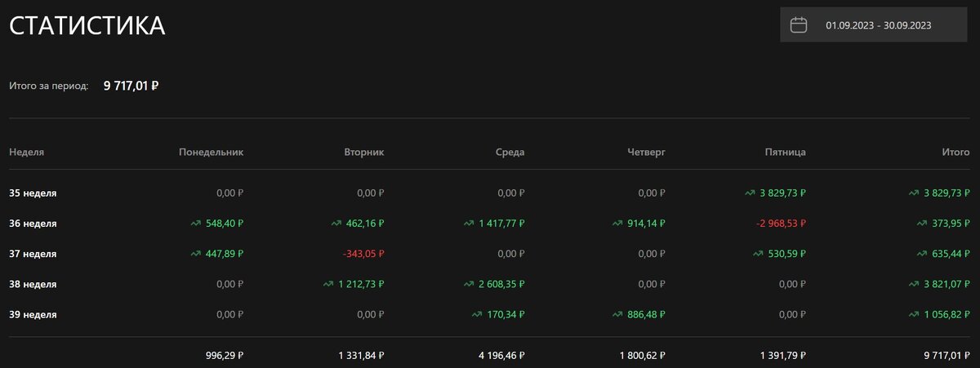Click the trend arrow next to 447,89 ₽
The image size is (980, 368).
195,254
